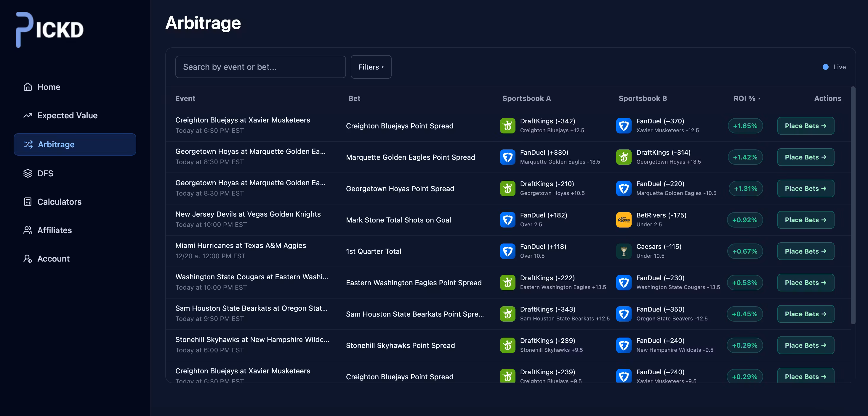The height and width of the screenshot is (416, 868).
Task: Click the Affiliates people icon
Action: 28,230
